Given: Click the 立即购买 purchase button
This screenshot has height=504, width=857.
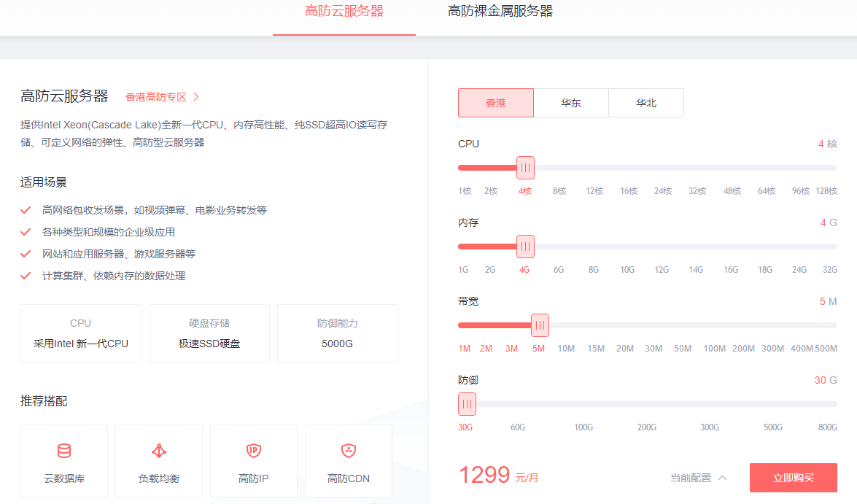Looking at the screenshot, I should click(794, 478).
